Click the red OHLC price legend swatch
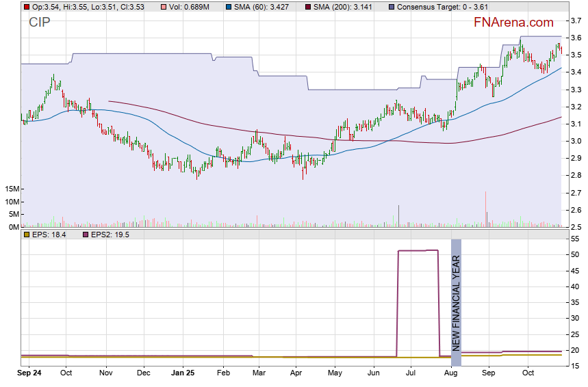 pyautogui.click(x=26, y=7)
